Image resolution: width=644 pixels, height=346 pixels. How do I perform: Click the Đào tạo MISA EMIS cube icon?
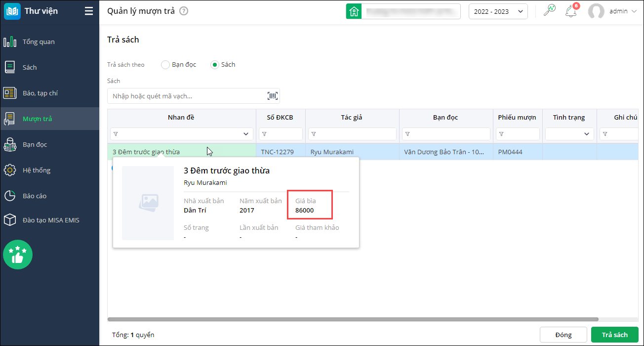point(10,220)
